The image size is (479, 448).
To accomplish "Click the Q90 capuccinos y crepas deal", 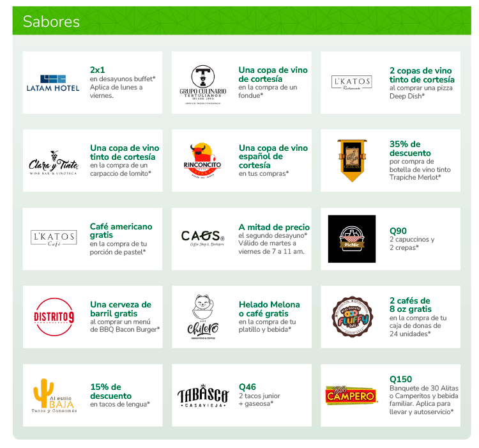I will click(412, 239).
